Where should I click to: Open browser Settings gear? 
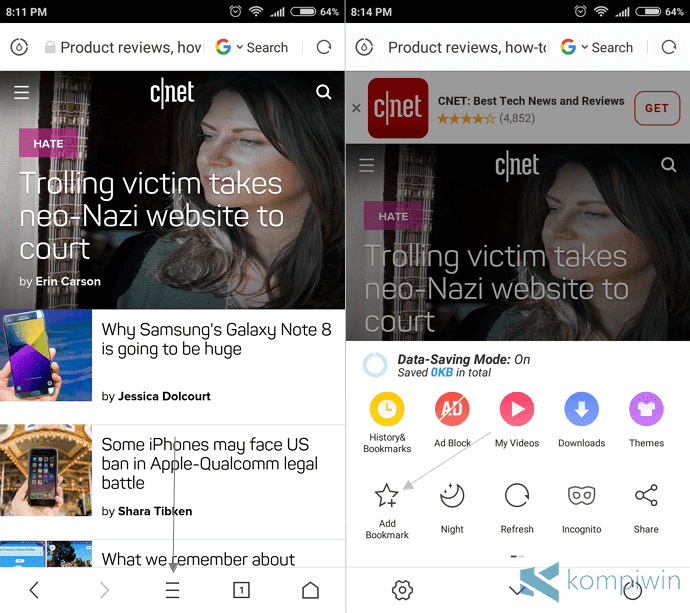tap(402, 590)
